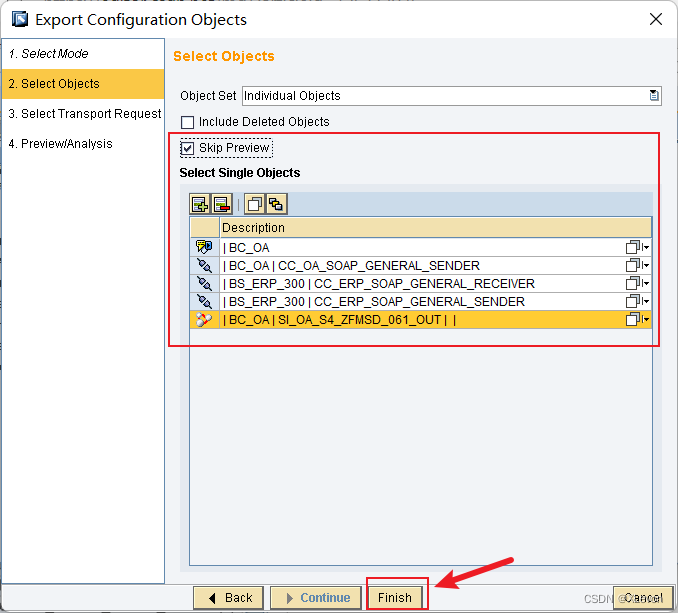
Task: Click the Description column header
Action: (435, 227)
